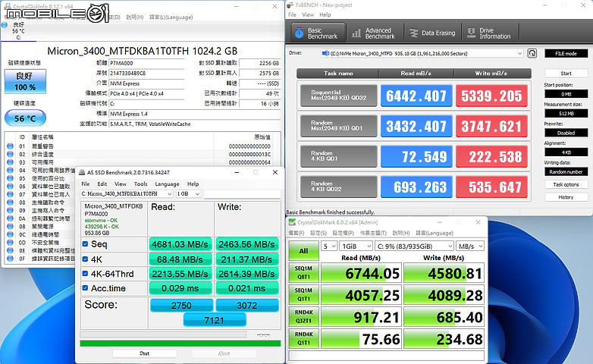Click status circle for SMART attribute 0F
Viewport: 593px width, 364px height.
tap(10, 259)
